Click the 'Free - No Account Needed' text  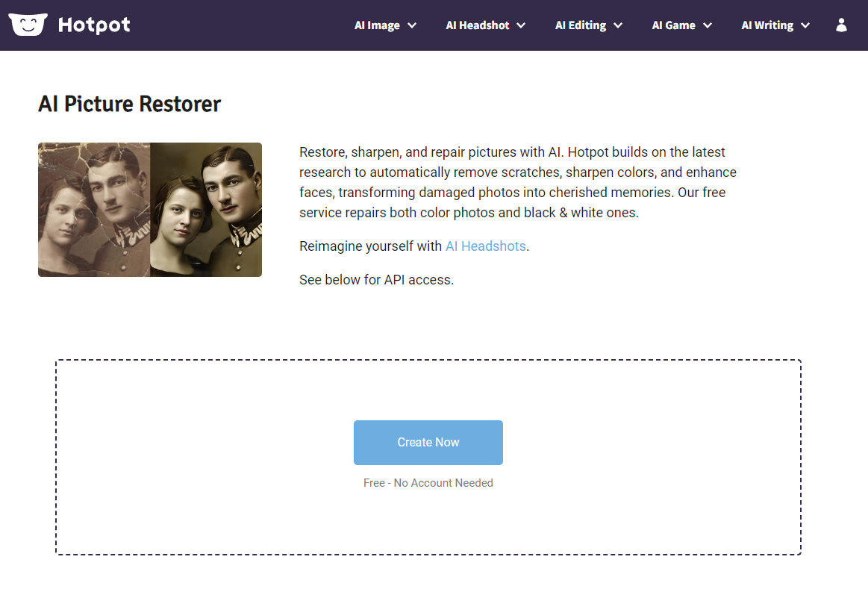pyautogui.click(x=428, y=483)
